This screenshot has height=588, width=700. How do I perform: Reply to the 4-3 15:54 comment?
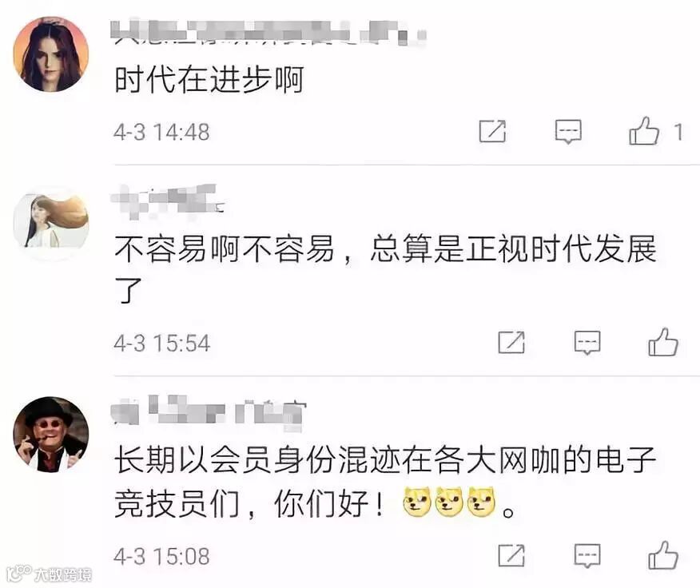[587, 343]
